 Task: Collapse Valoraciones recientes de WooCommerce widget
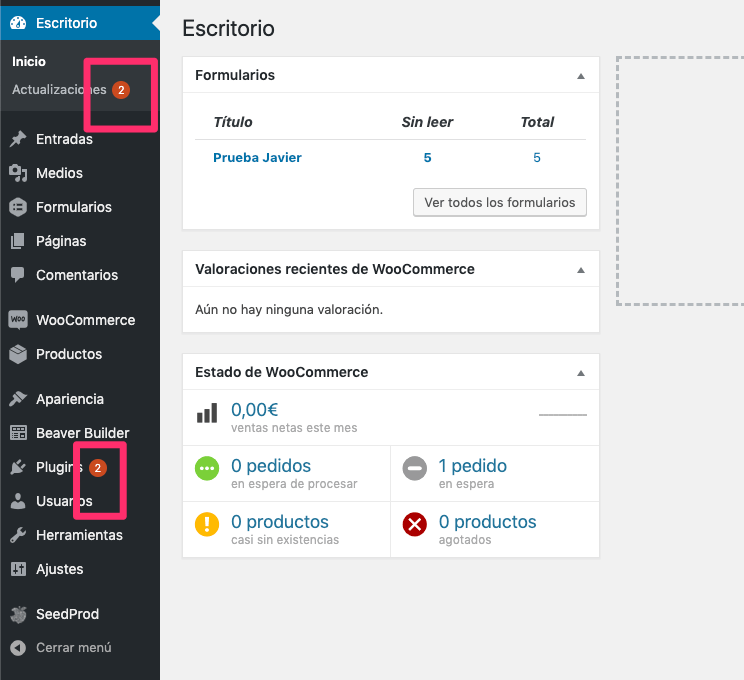580,270
